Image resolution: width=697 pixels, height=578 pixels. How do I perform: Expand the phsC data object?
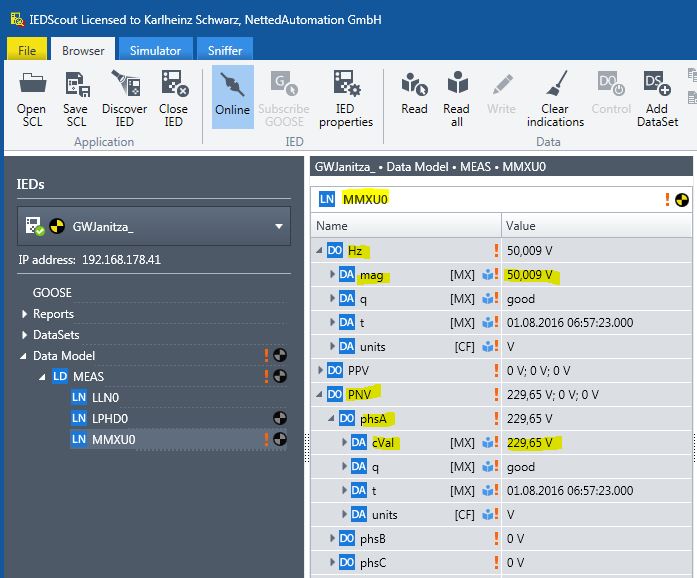point(332,562)
